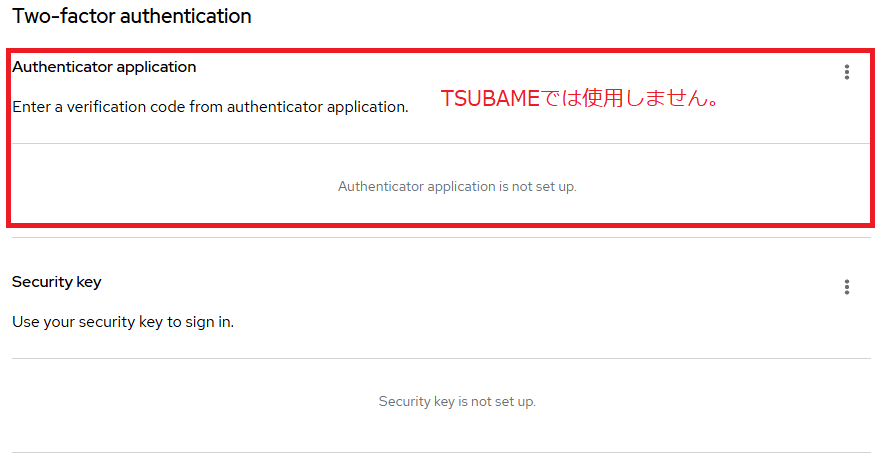Click the Two-factor authentication page heading
Viewport: 885px width, 466px height.
132,17
